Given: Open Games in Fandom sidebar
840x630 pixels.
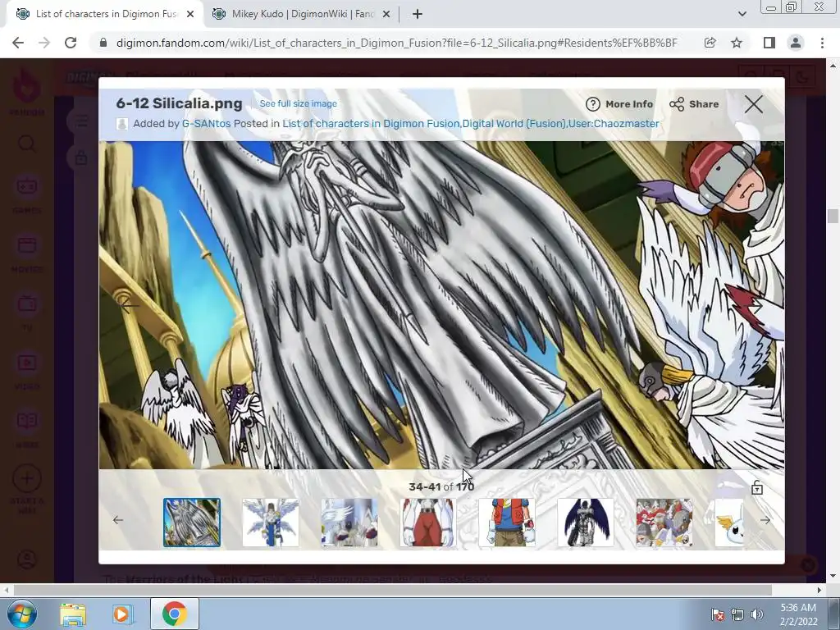Looking at the screenshot, I should [x=27, y=194].
